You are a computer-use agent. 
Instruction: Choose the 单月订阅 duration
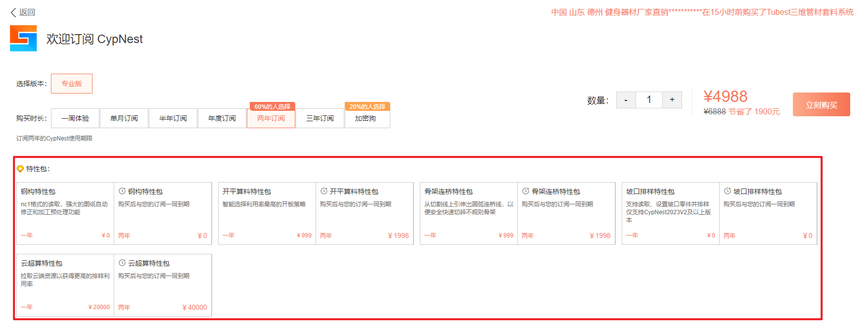(124, 118)
